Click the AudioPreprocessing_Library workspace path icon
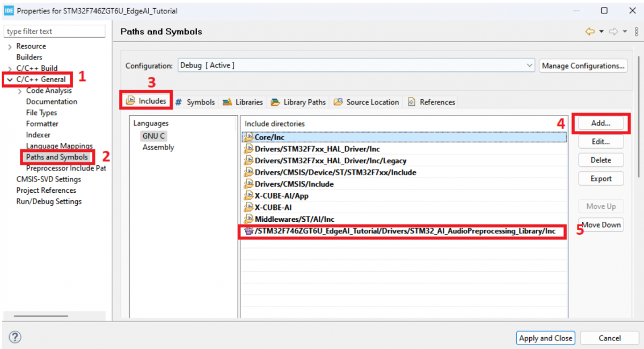 pos(248,231)
